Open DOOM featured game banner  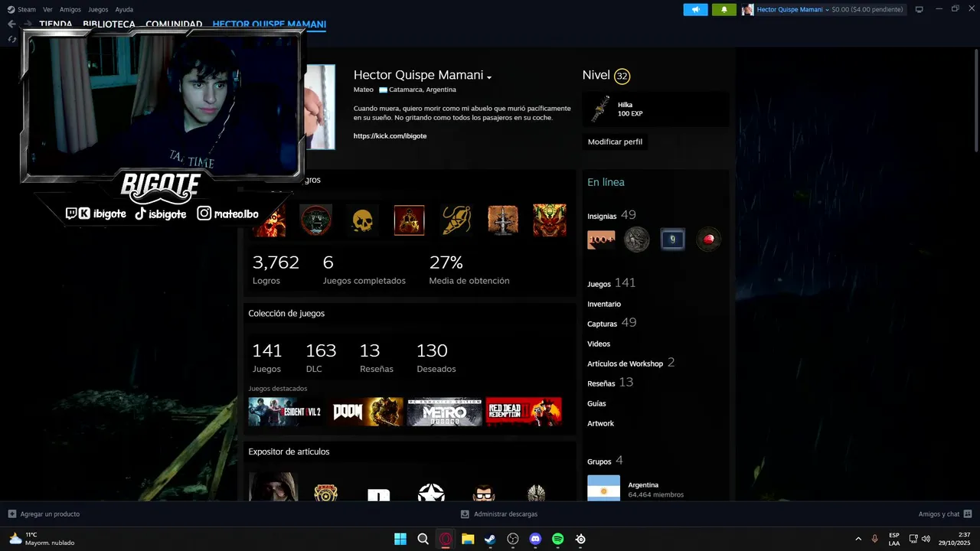367,412
